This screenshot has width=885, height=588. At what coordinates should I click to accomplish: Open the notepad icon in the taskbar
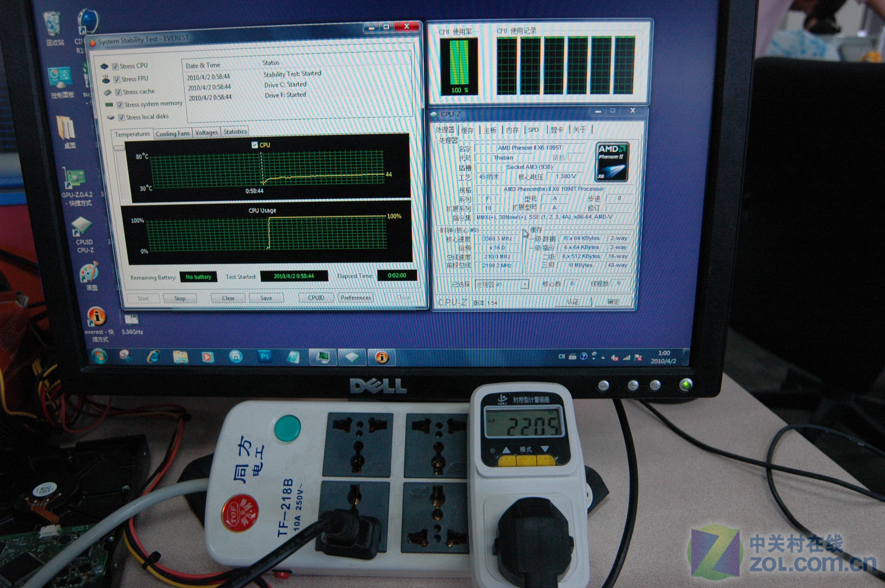tap(293, 357)
